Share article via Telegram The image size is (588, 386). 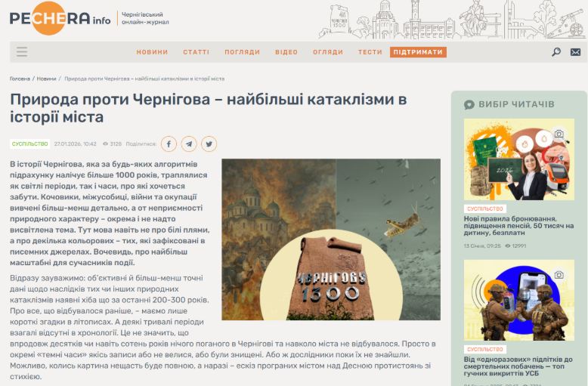188,144
